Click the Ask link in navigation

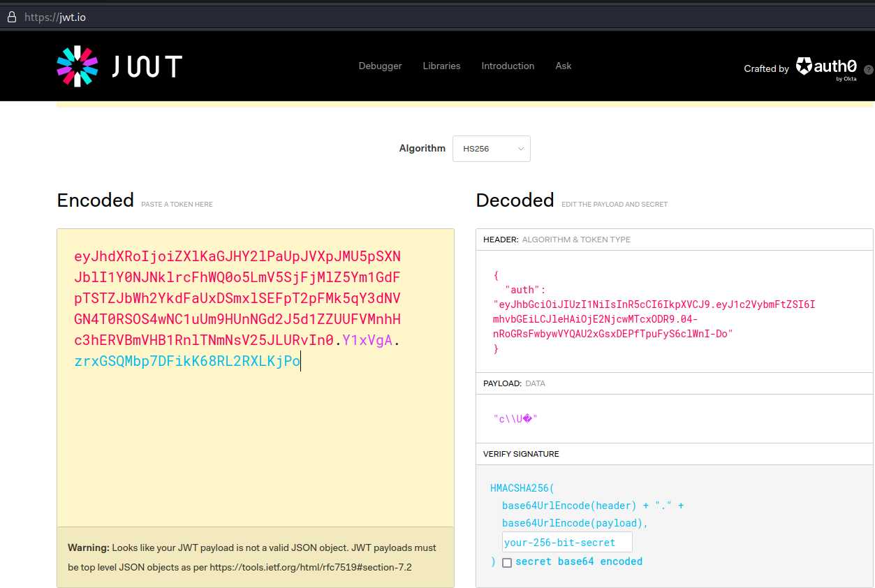click(563, 66)
